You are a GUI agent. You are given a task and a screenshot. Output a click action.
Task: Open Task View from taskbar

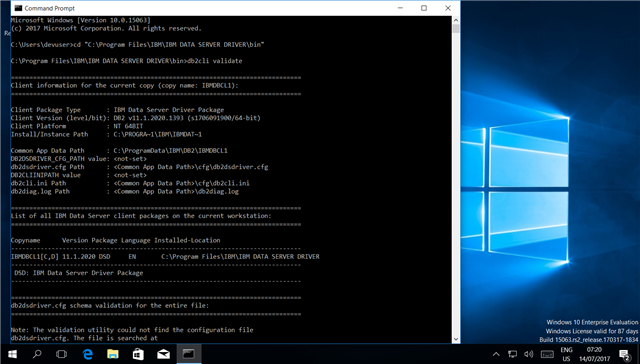(62, 354)
